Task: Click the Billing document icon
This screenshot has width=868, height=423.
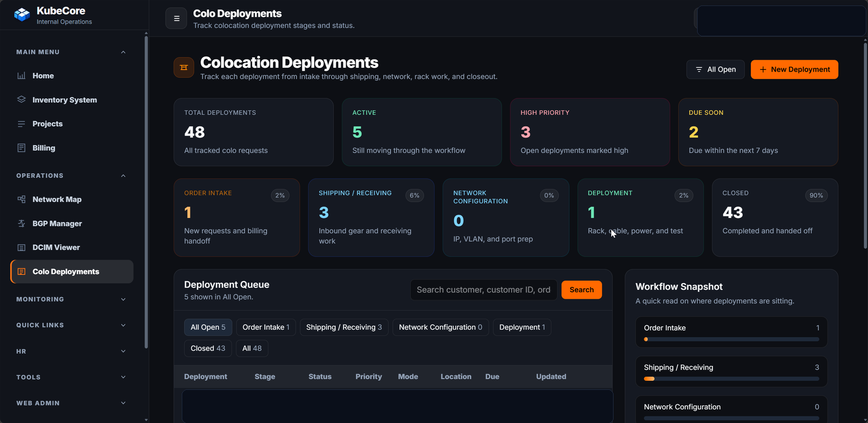Action: pyautogui.click(x=22, y=148)
